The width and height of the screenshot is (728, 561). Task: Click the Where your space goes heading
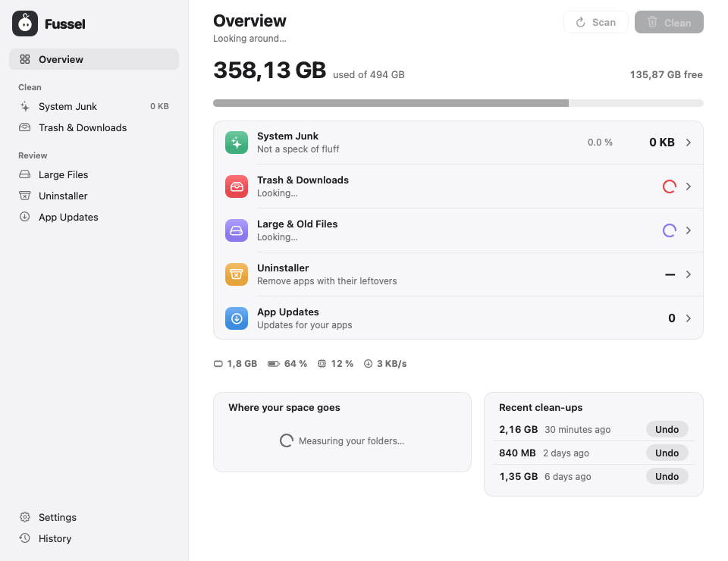(x=284, y=407)
